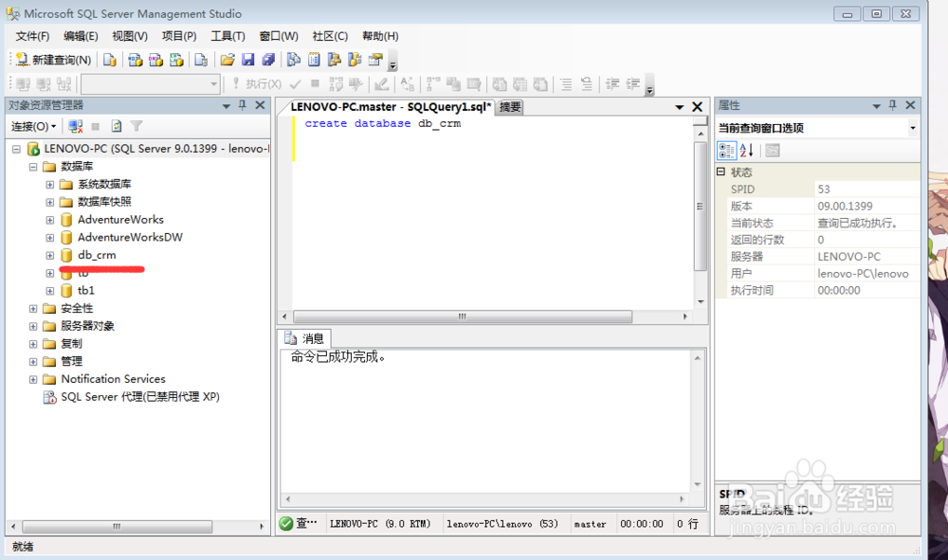The image size is (948, 560).
Task: Click the Open File folder icon
Action: point(228,59)
